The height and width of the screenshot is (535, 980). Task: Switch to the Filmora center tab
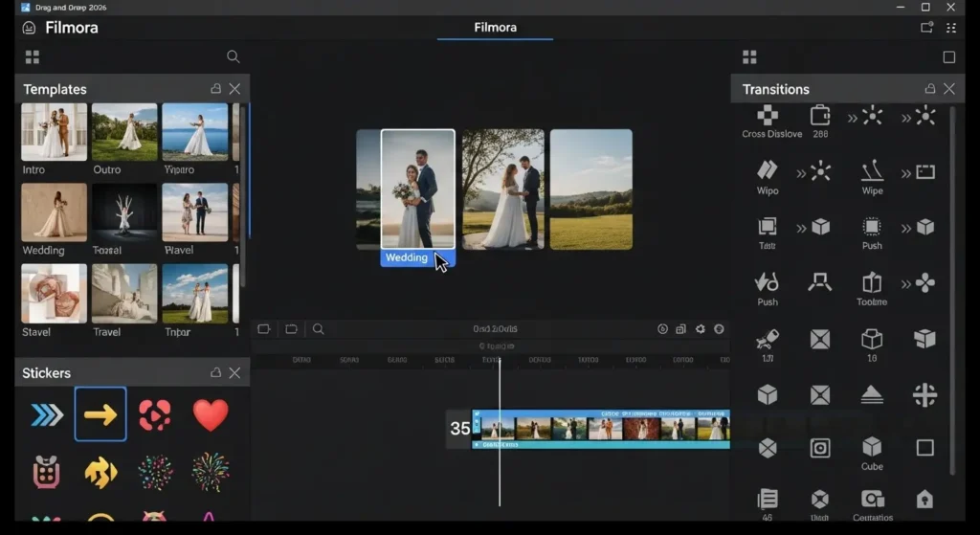[x=495, y=28]
